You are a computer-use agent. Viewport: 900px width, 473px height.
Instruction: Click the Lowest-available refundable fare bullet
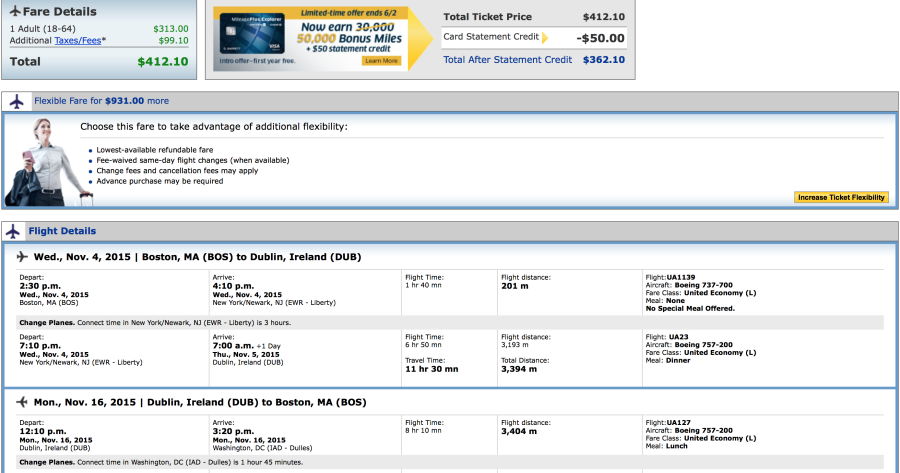156,151
